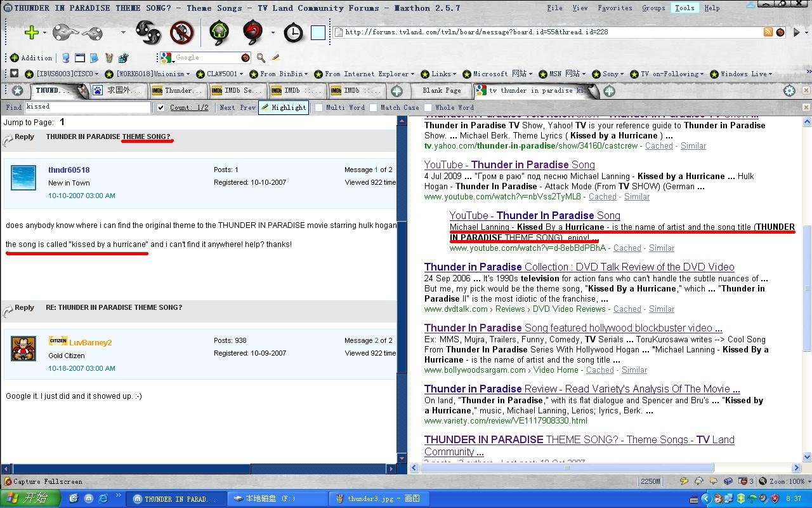Switch to the Blank Page tab
812x508 pixels.
[442, 91]
